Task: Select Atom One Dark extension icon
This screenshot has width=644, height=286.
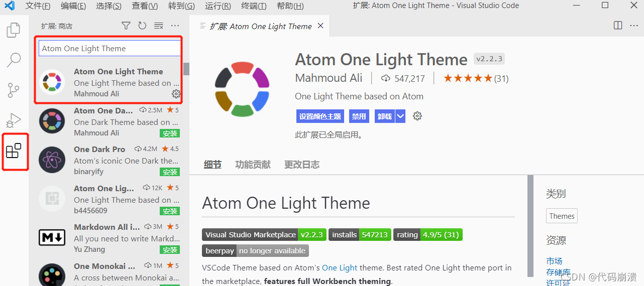Action: click(x=52, y=121)
